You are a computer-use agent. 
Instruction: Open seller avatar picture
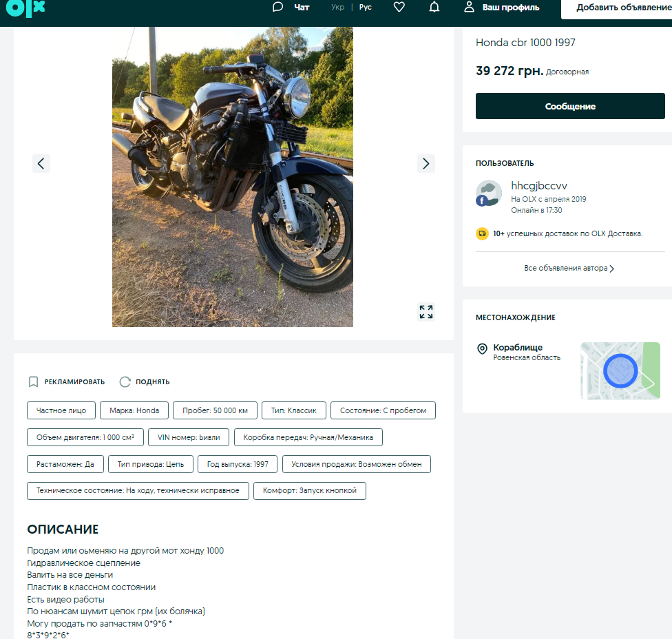pyautogui.click(x=489, y=193)
